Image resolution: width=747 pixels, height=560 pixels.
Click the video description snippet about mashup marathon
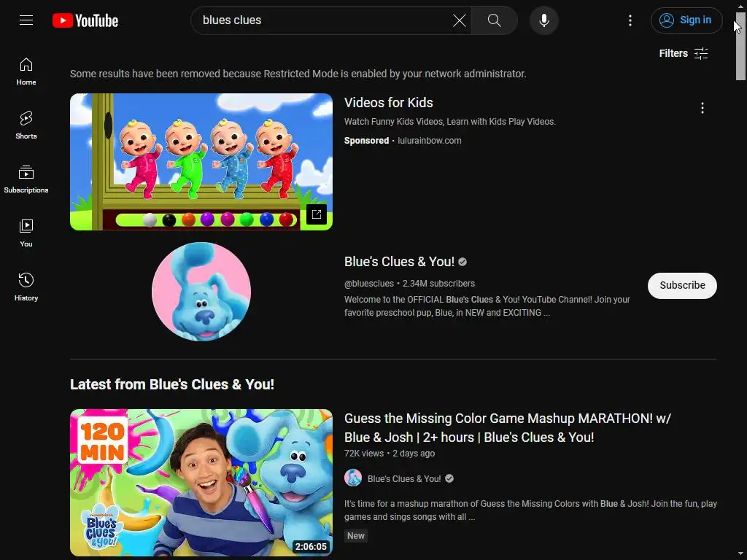click(x=530, y=510)
